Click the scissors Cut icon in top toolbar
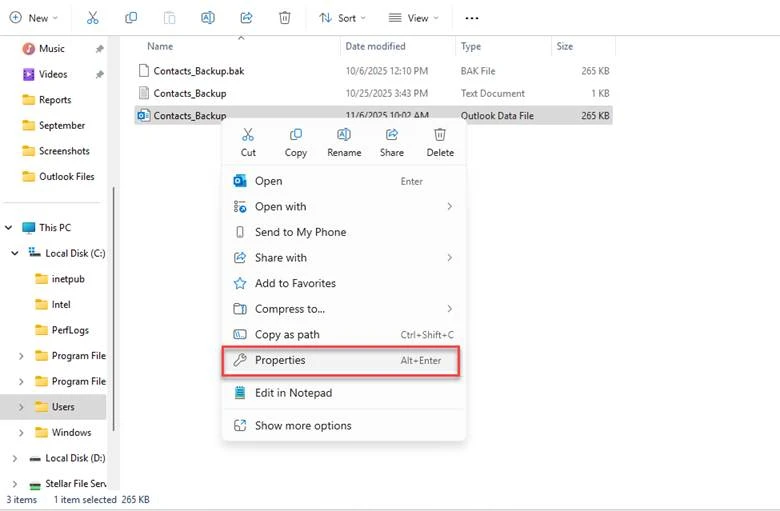 click(x=93, y=18)
